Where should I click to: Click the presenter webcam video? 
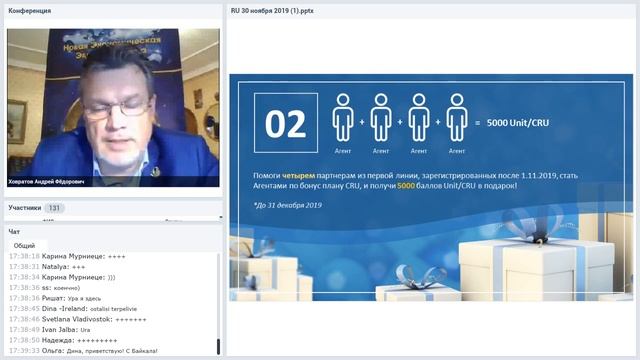point(113,107)
